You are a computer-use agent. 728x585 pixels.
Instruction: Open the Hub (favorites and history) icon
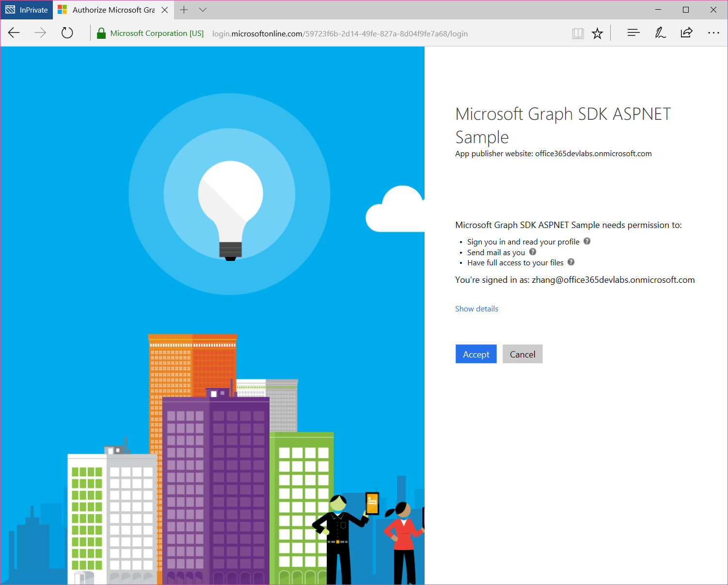tap(633, 33)
